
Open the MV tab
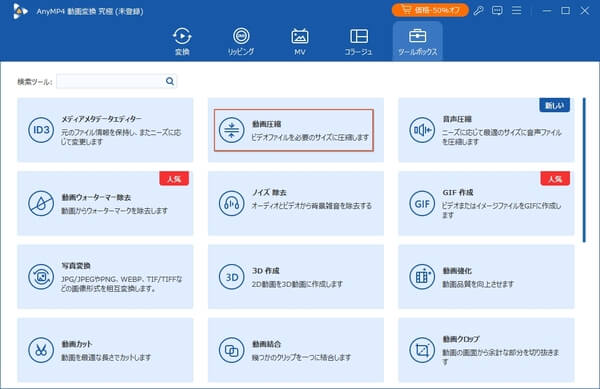[x=300, y=41]
